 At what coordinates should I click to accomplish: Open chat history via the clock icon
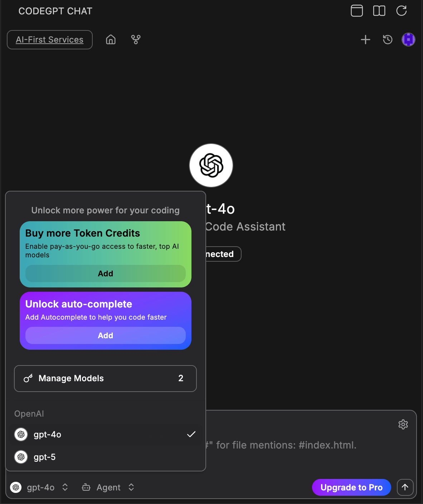pyautogui.click(x=387, y=40)
